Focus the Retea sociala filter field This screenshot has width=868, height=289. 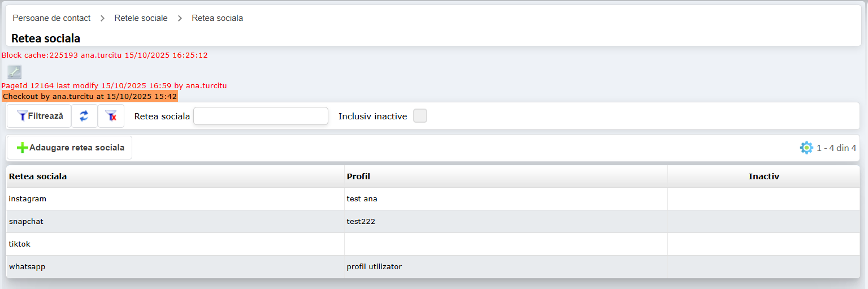261,116
